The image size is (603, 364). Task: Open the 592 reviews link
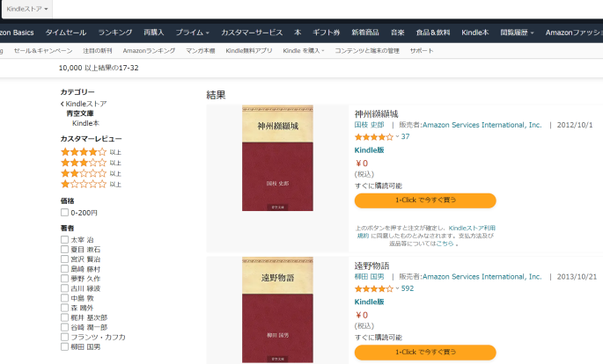408,288
